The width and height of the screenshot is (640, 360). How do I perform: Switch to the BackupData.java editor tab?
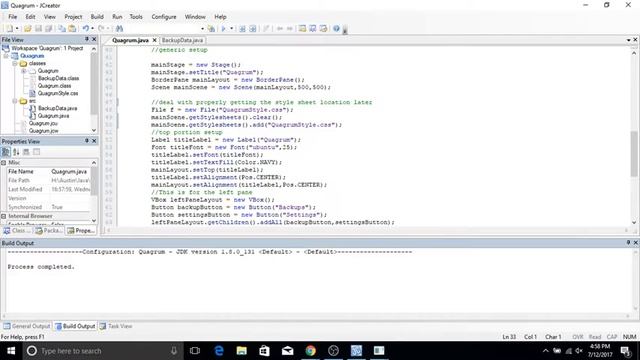(x=182, y=40)
